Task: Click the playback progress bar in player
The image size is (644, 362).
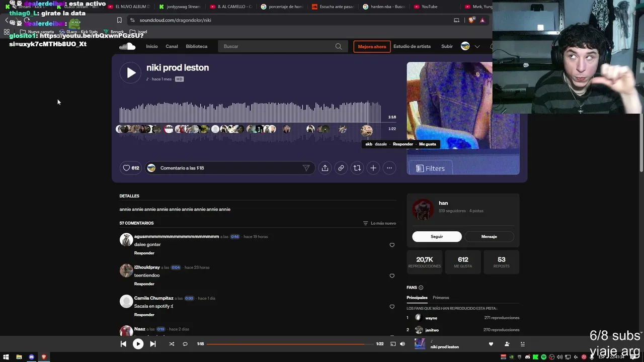Action: coord(290,344)
